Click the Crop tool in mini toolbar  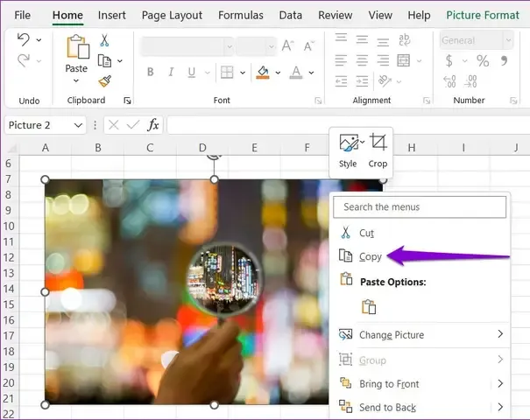(x=378, y=150)
